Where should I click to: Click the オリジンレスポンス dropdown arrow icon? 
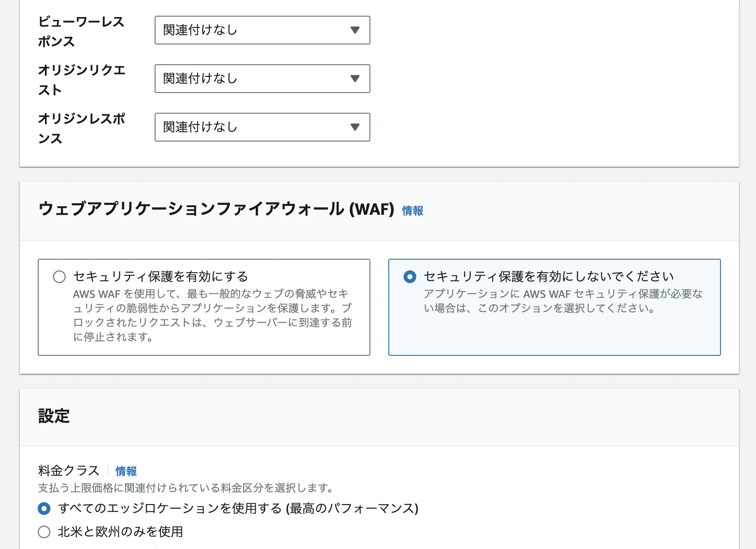(355, 127)
